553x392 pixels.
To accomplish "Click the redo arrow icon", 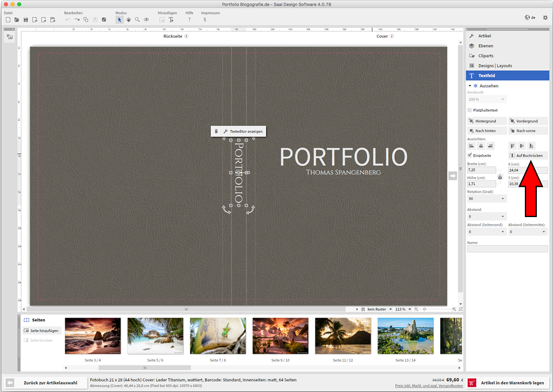I will point(77,19).
